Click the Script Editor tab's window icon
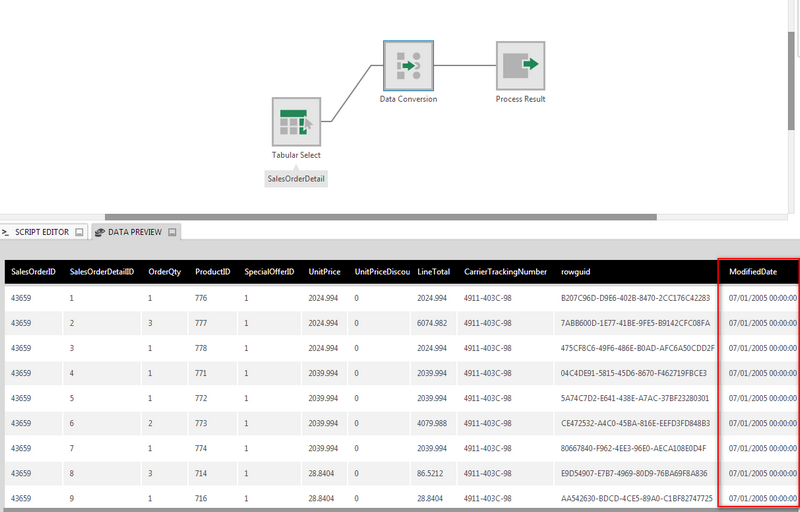 79,232
